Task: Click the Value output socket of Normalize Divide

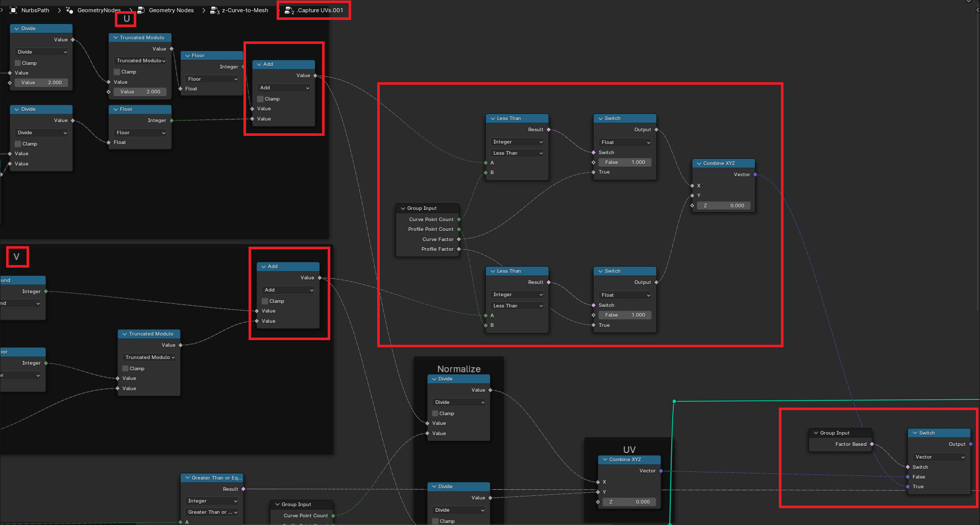Action: click(490, 390)
